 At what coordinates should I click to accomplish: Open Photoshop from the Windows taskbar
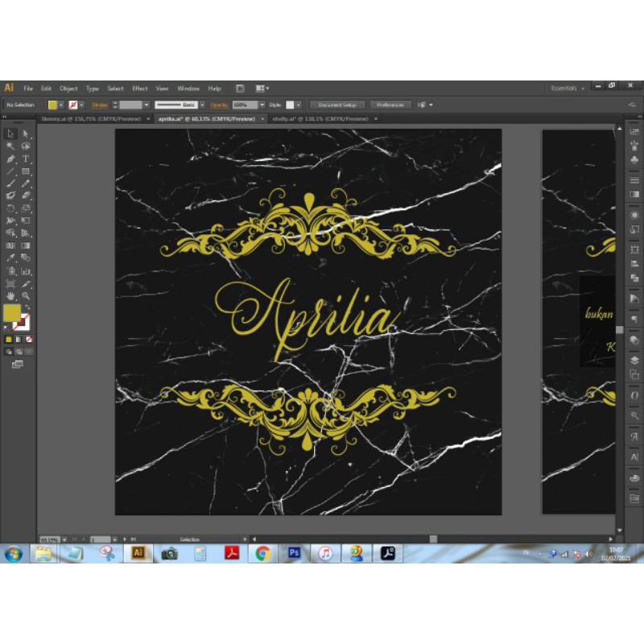pyautogui.click(x=294, y=553)
